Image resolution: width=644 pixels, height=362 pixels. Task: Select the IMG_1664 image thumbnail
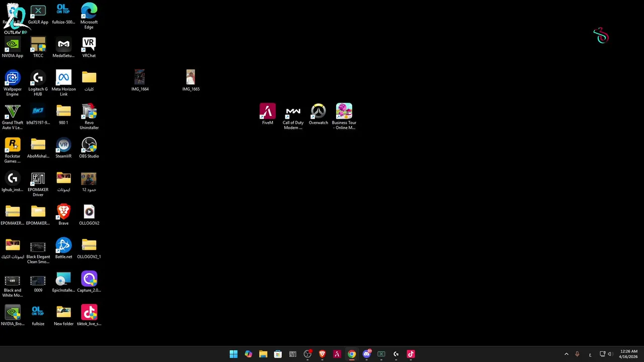point(140,81)
